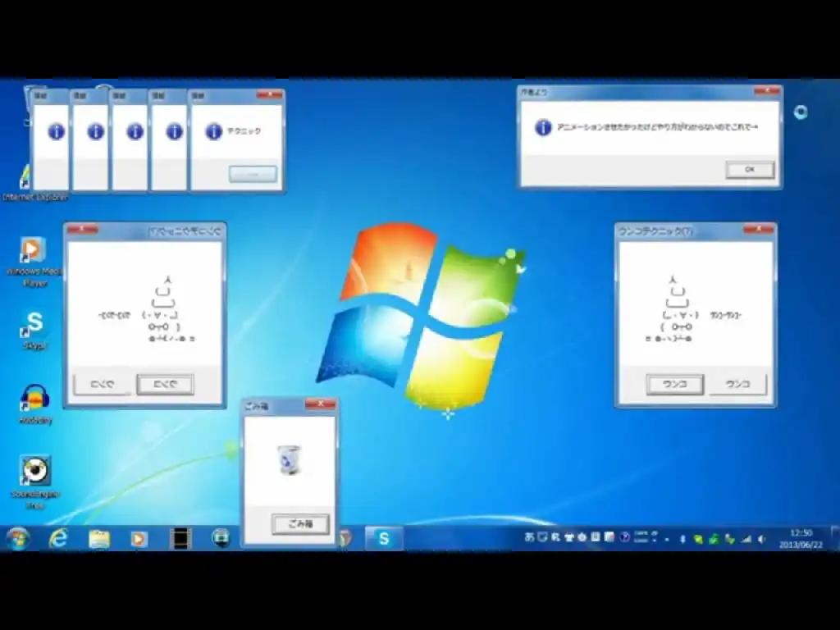Click the recycle bin image in ごみ箱 dialog
The height and width of the screenshot is (630, 840).
click(290, 459)
